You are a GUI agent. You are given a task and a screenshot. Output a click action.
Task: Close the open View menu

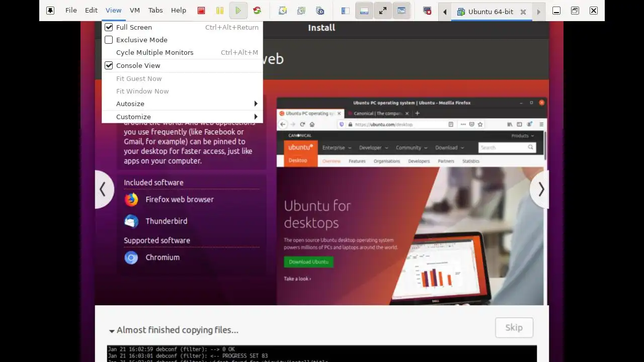tap(113, 10)
